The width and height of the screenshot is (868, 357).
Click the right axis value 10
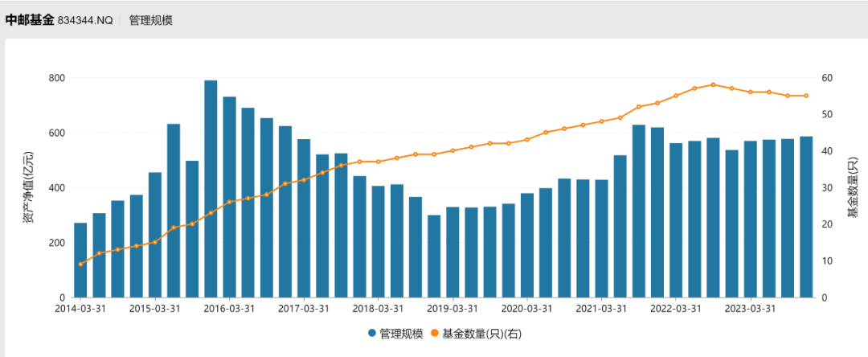[x=827, y=261]
